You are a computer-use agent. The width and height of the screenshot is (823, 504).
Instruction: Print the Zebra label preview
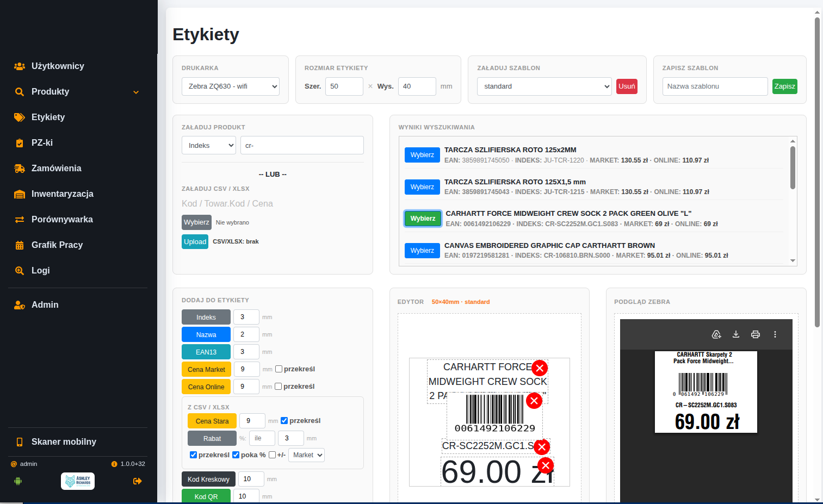click(756, 334)
